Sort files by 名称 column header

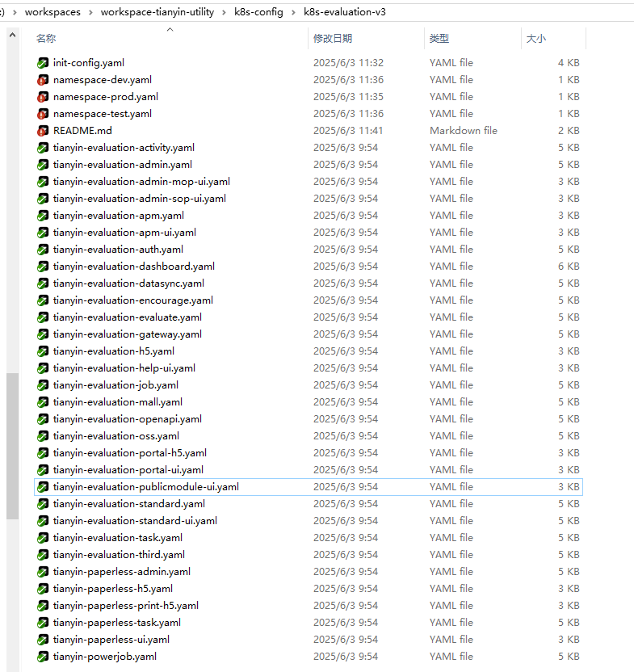[x=46, y=39]
